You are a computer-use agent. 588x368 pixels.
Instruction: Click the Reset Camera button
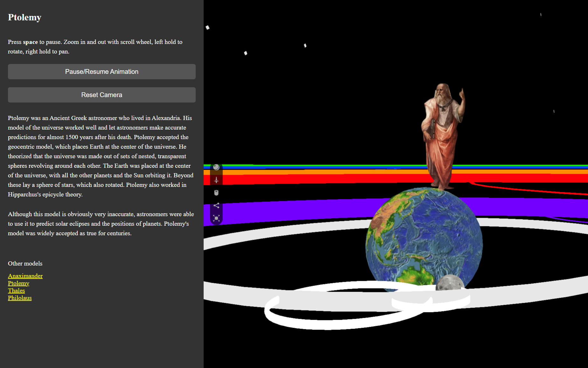click(x=101, y=95)
